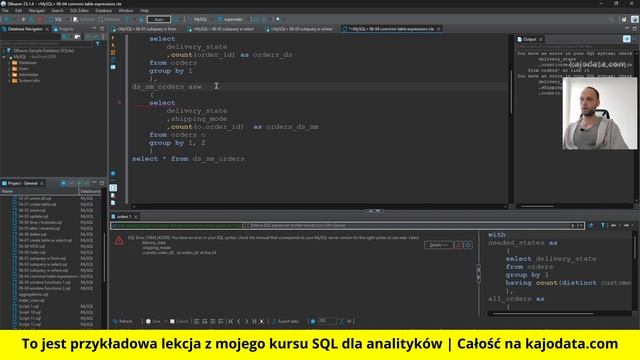
Task: Switch to the Projects tab
Action: point(64,29)
